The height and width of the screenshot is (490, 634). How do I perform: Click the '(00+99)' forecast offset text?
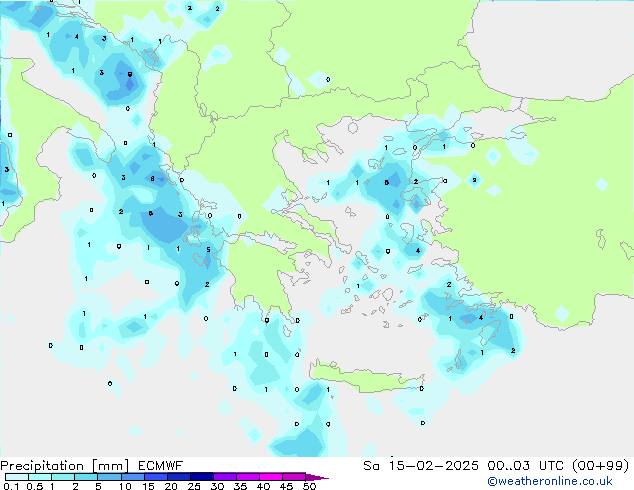[x=601, y=466]
